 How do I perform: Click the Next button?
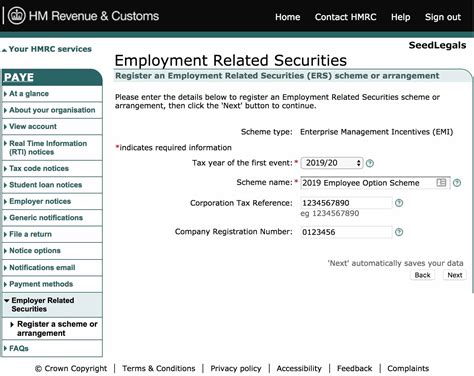coord(455,275)
